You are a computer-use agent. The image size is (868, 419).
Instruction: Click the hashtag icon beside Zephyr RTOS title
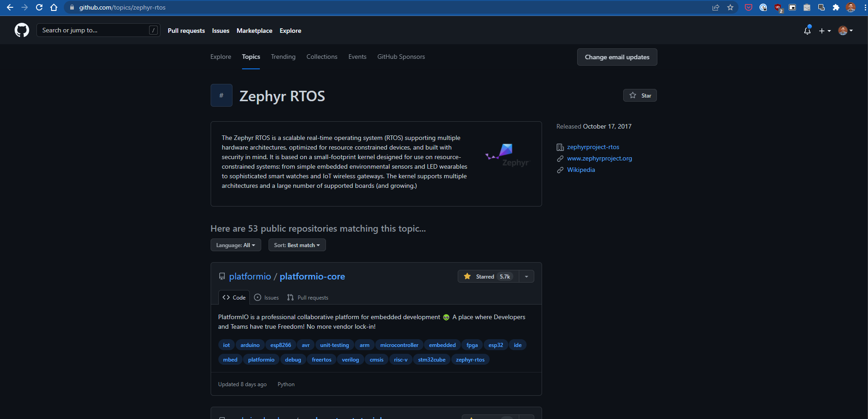pyautogui.click(x=221, y=95)
